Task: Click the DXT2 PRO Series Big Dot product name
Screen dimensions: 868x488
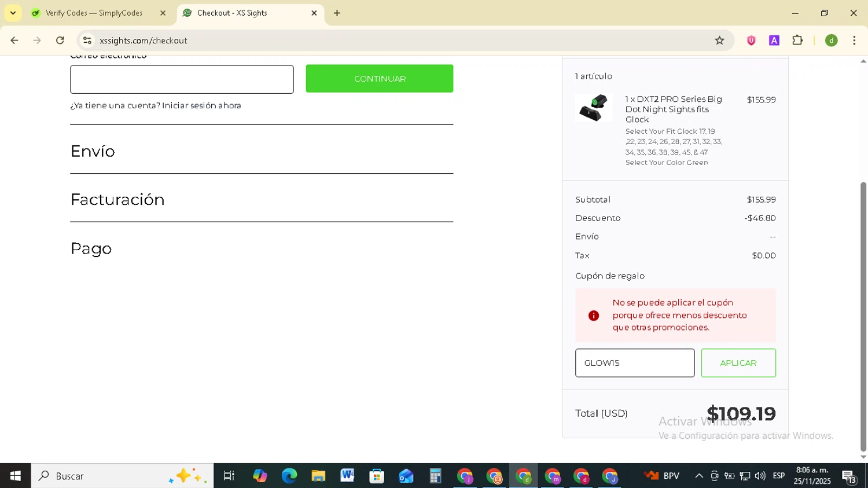Action: [674, 109]
